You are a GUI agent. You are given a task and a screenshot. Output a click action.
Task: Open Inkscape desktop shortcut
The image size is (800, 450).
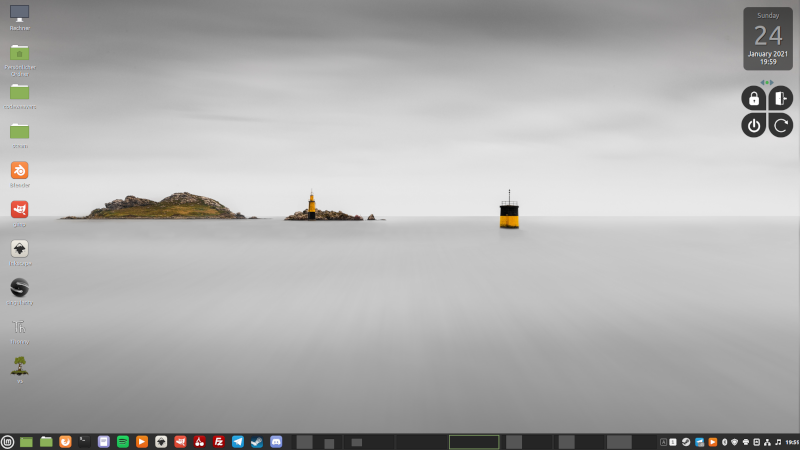click(19, 249)
